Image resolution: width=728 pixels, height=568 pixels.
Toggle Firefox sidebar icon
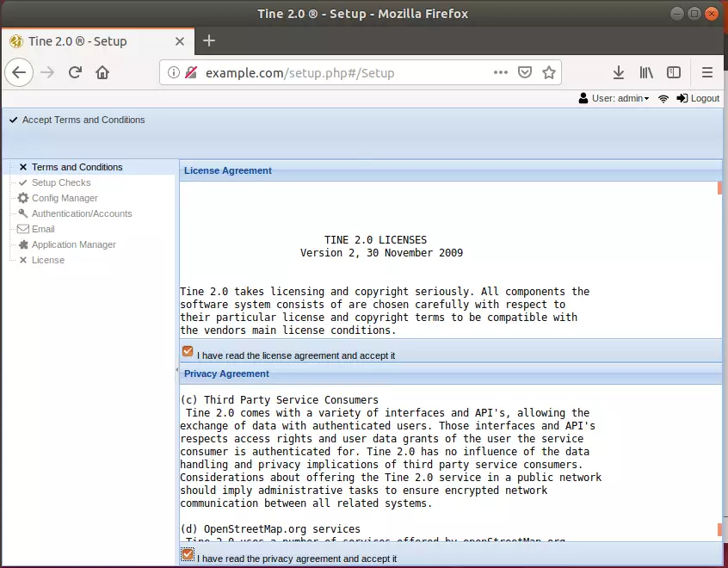pyautogui.click(x=674, y=72)
